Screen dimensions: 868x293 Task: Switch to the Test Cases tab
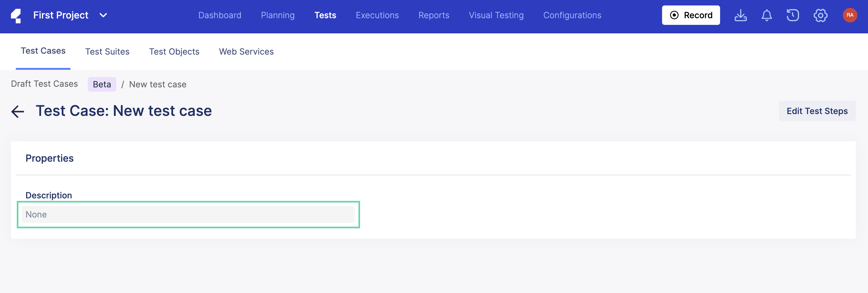(x=43, y=51)
